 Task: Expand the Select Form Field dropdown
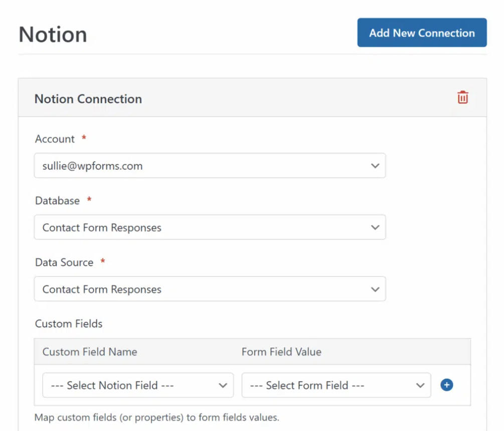click(x=336, y=385)
